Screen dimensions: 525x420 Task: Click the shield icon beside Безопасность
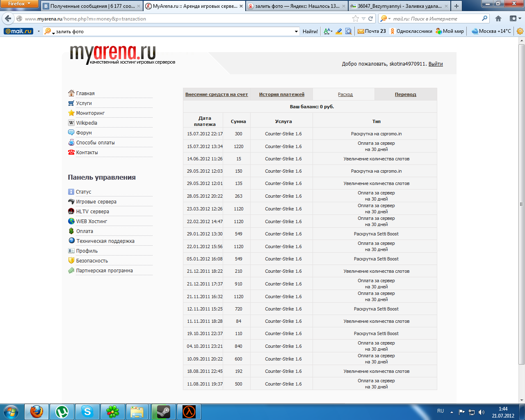[71, 260]
